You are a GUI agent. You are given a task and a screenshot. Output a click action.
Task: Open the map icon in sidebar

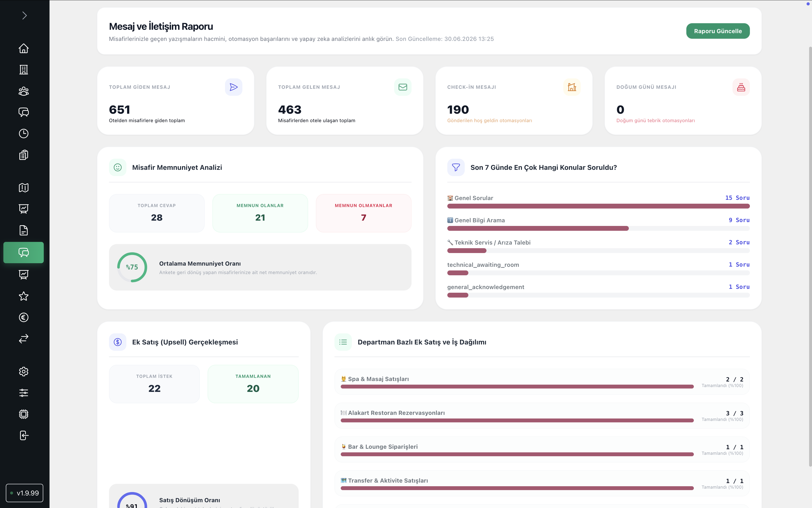point(23,187)
